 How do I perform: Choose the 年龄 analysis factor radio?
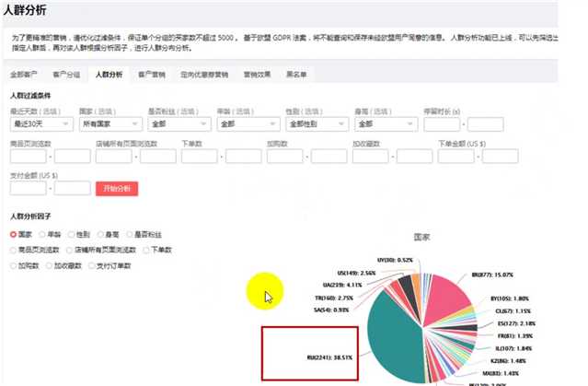coord(42,234)
